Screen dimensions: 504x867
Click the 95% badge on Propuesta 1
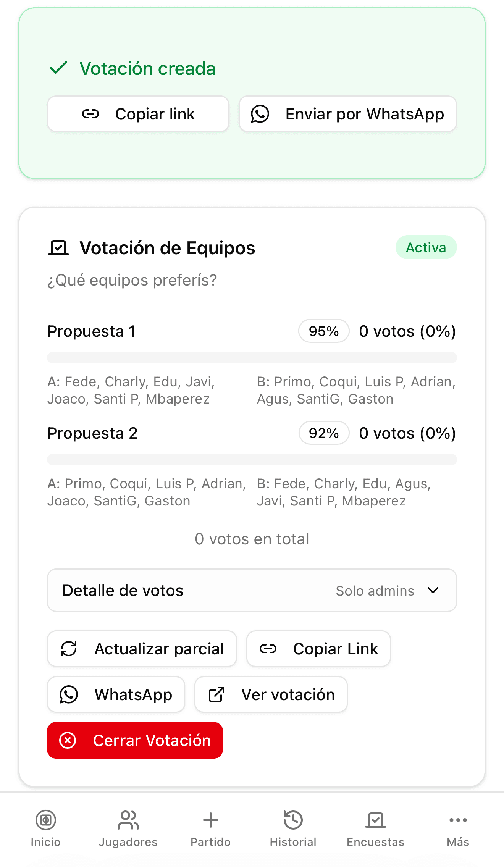click(323, 331)
